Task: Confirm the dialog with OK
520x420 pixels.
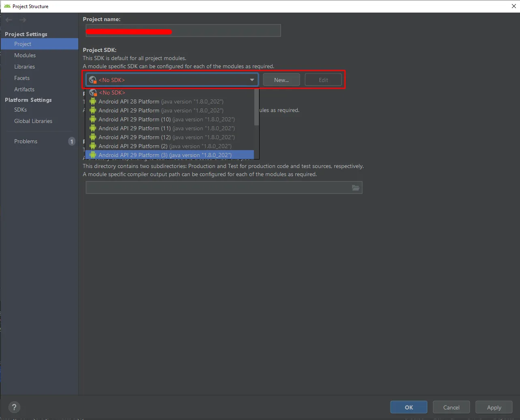Action: [409, 407]
